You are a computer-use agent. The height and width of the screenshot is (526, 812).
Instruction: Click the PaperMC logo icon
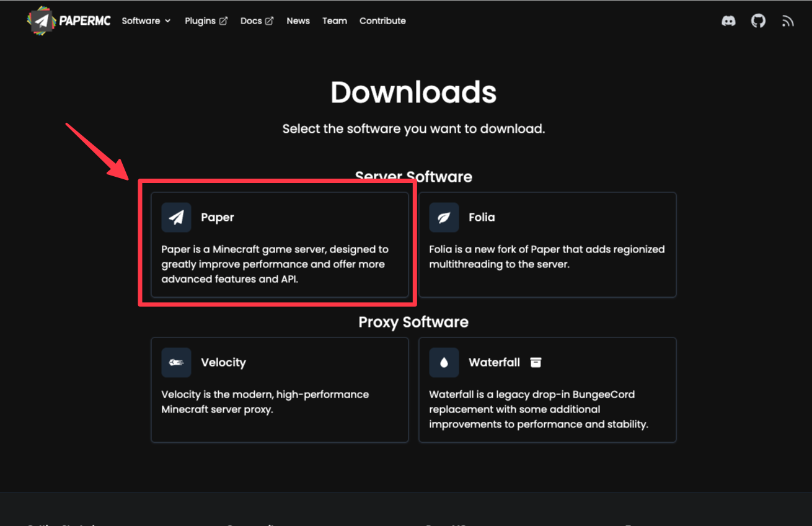pyautogui.click(x=41, y=20)
